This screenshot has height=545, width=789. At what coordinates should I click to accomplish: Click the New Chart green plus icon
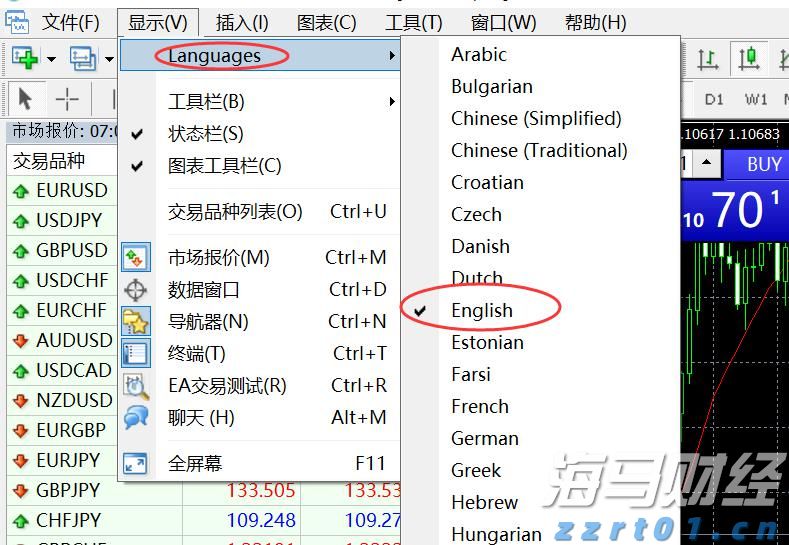[x=25, y=59]
